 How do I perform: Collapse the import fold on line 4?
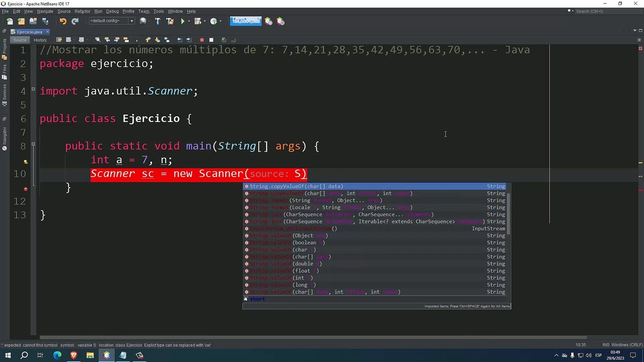coord(33,89)
